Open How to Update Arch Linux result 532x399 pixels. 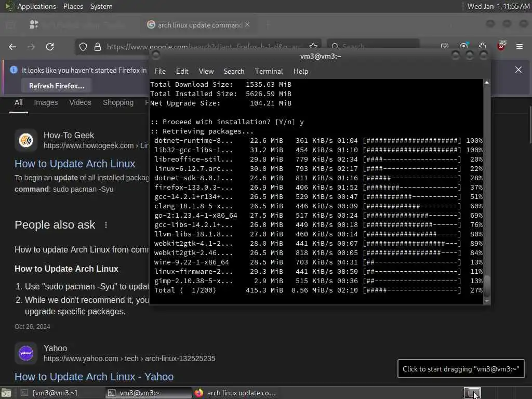click(x=75, y=164)
